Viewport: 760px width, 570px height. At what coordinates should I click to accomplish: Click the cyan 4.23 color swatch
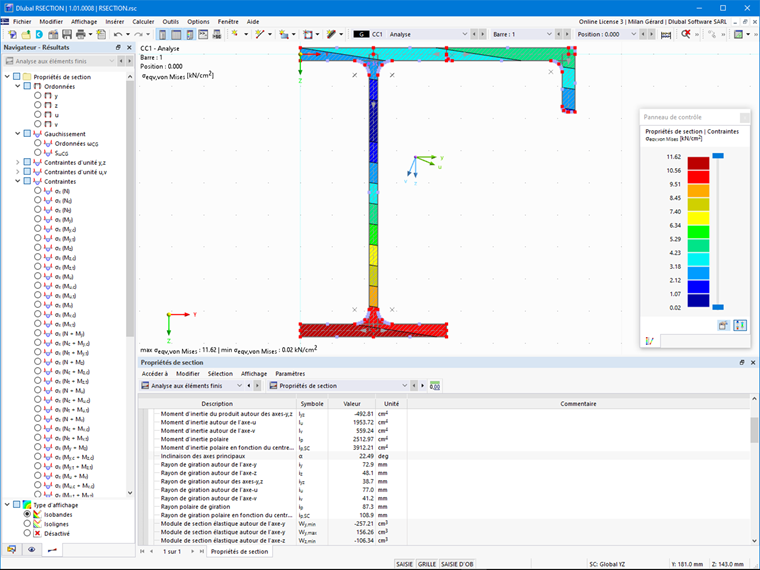click(x=698, y=259)
